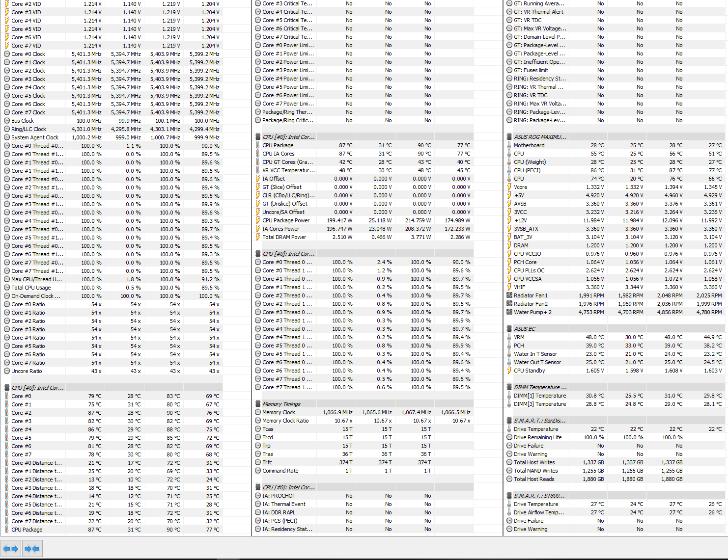Select the CPU VCCIO row
The image size is (728, 560).
pyautogui.click(x=615, y=254)
